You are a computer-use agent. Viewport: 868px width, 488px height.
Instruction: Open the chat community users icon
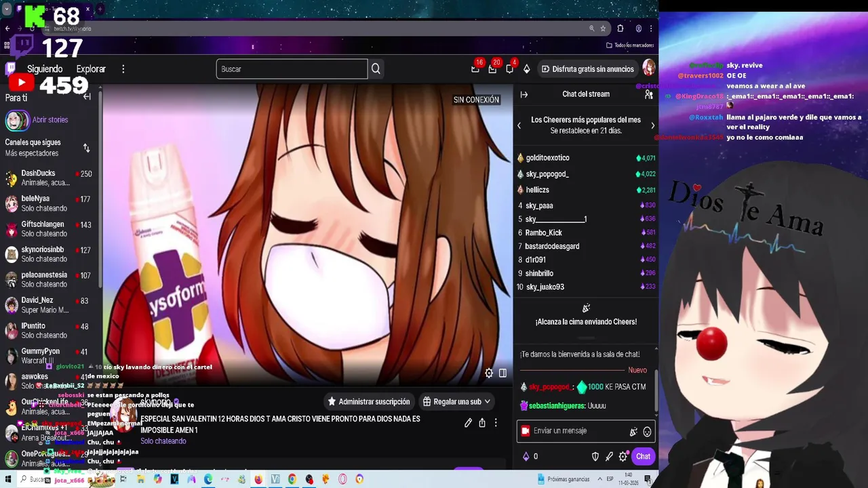coord(648,94)
